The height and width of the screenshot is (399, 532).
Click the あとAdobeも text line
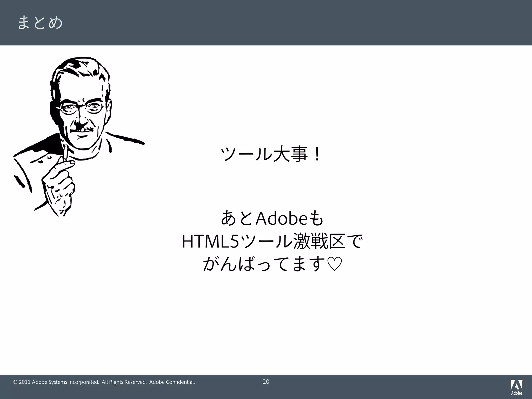(272, 218)
